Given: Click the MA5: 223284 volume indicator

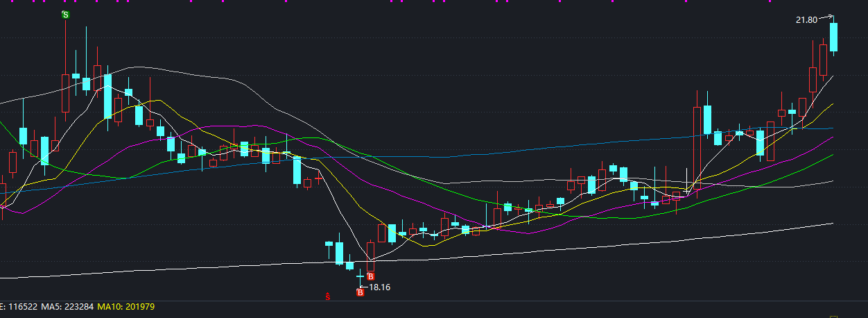Looking at the screenshot, I should click(x=67, y=307).
